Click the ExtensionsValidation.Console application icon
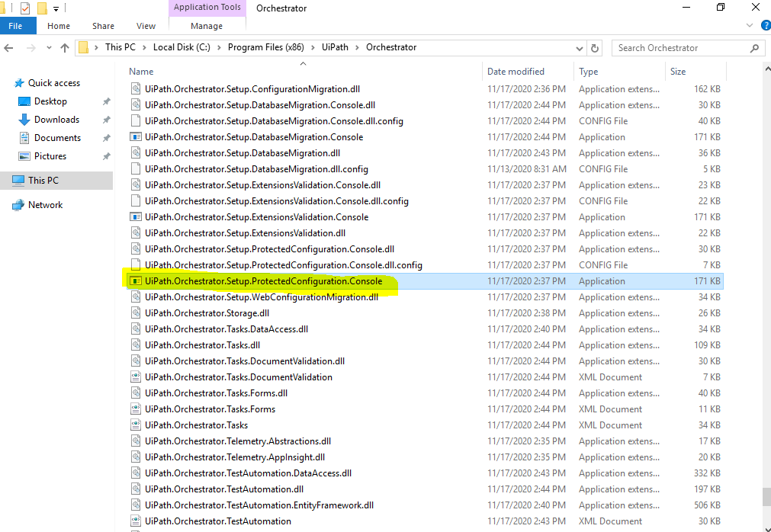 tap(136, 217)
